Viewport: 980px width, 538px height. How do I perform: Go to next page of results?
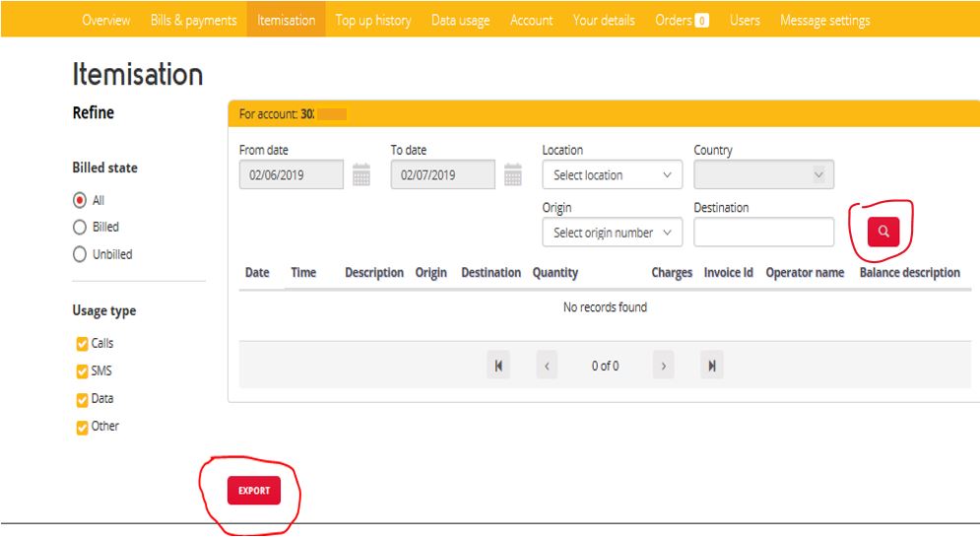(x=664, y=366)
